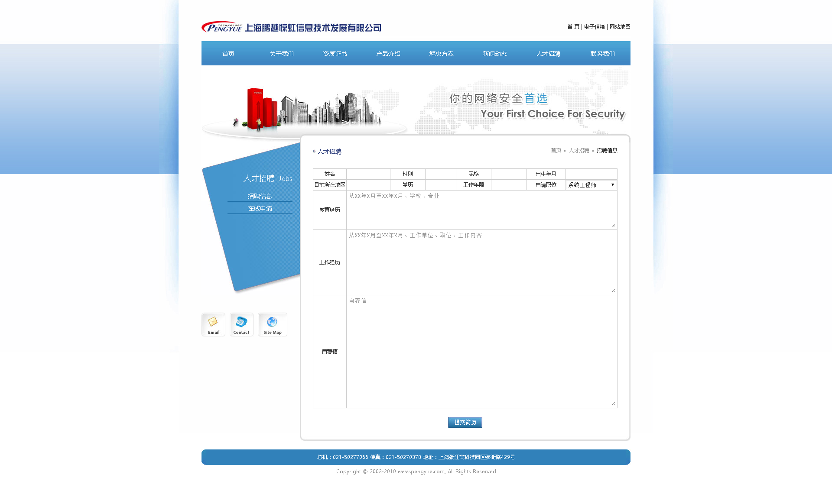Open 人才招聘 in the navigation bar
Image resolution: width=832 pixels, height=504 pixels.
[548, 54]
